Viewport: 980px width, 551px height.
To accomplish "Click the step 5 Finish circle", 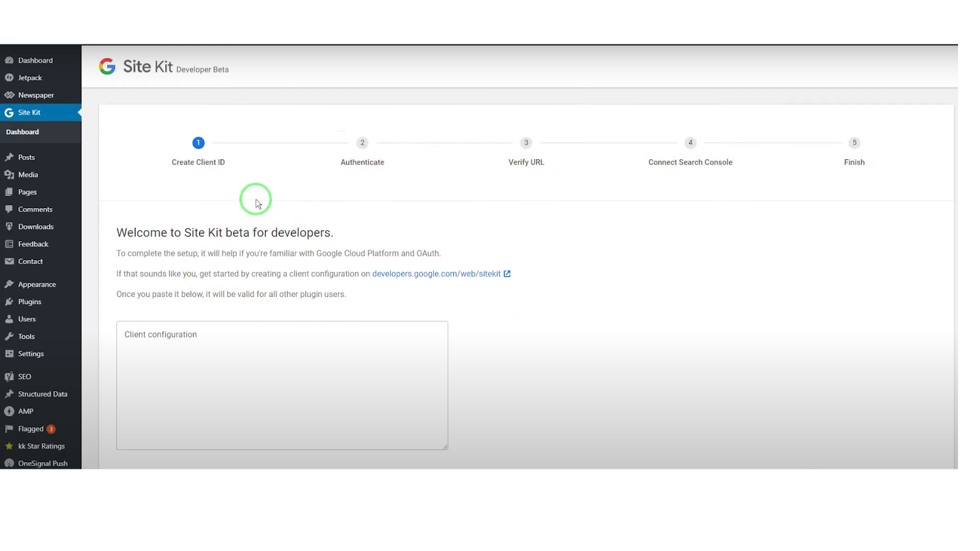I will 854,143.
